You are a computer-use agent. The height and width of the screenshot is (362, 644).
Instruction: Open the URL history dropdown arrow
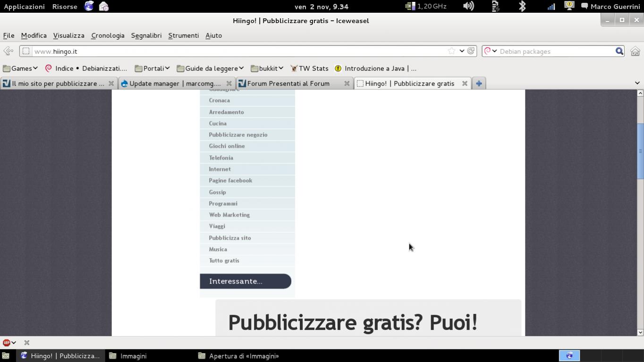(462, 51)
